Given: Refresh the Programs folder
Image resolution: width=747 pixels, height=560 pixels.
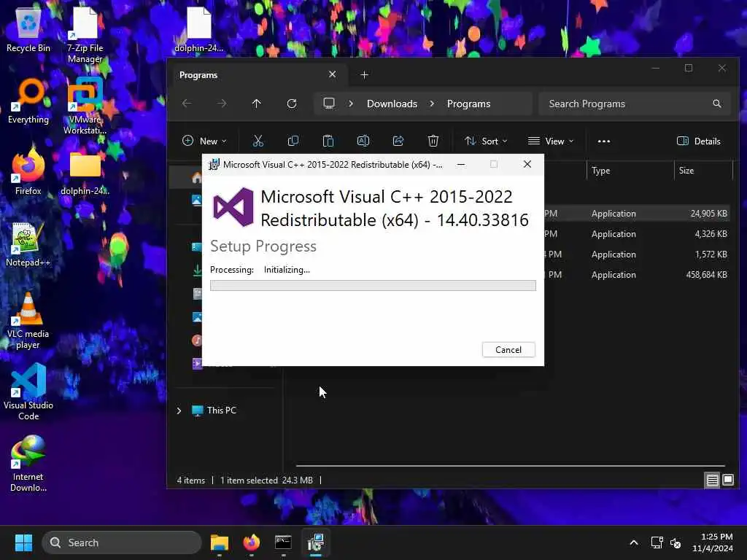Looking at the screenshot, I should pos(292,104).
